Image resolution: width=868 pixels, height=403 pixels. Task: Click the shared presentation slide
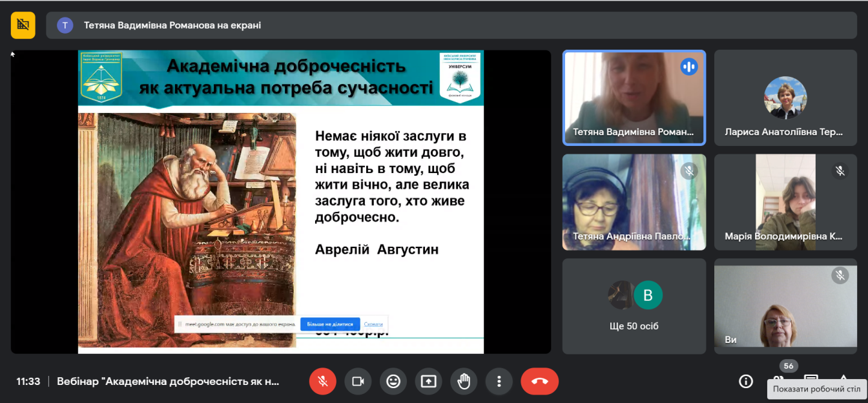click(x=281, y=201)
